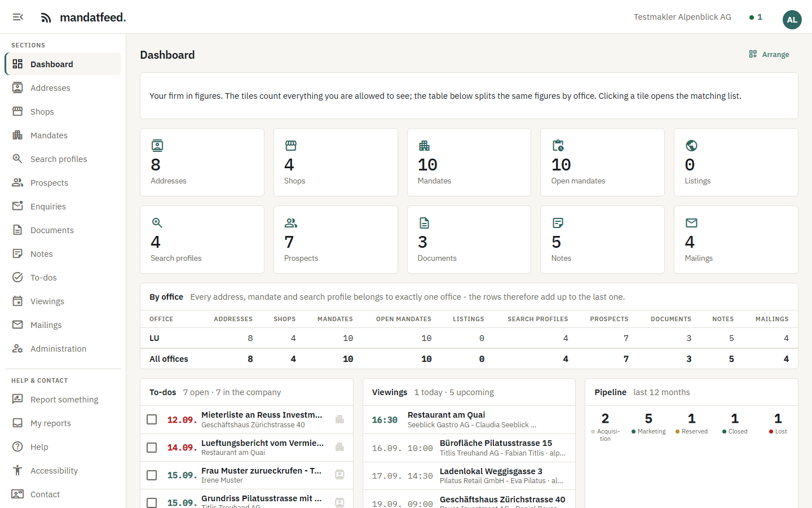Click the Dashboard sidebar grid icon
Screen dimensions: 812x508
(17, 64)
